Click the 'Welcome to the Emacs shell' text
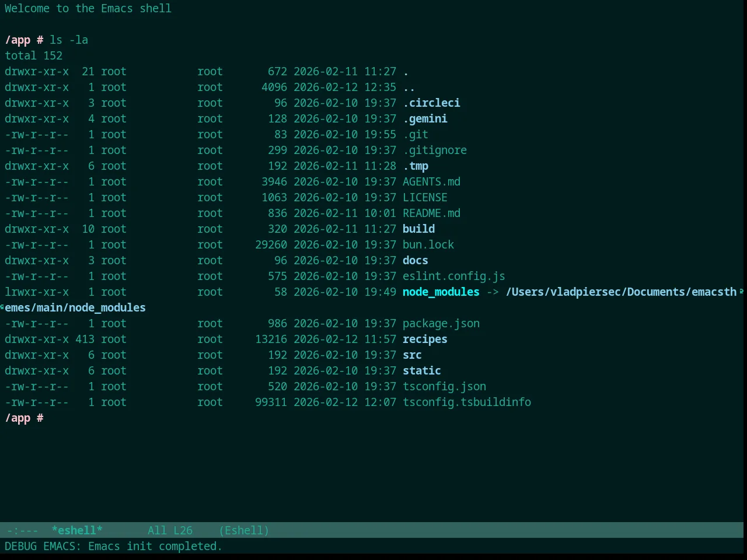 click(88, 8)
